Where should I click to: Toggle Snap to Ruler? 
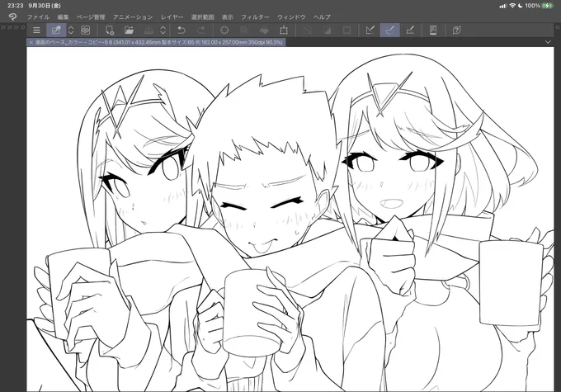370,31
